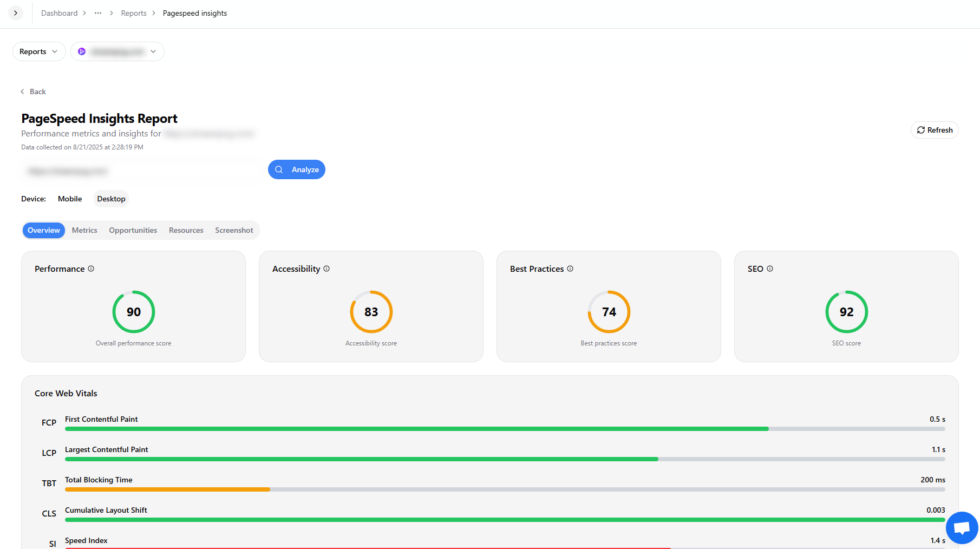Click the breadcrumb ellipsis icon

click(98, 13)
